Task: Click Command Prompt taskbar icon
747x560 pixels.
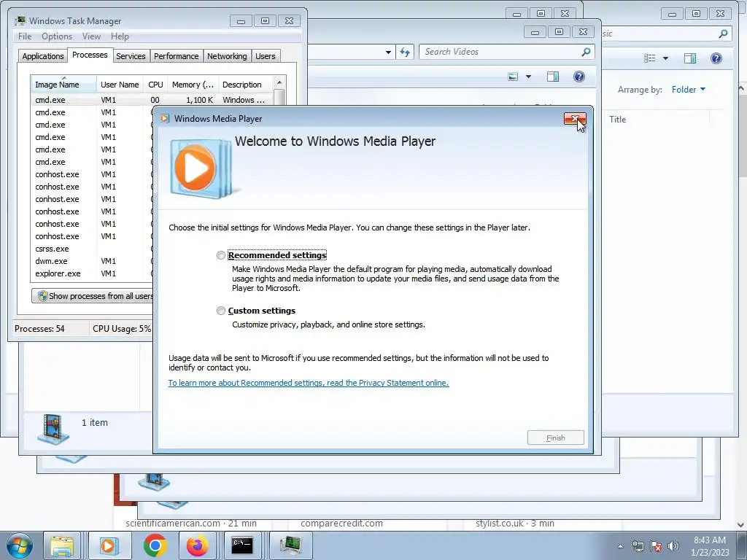Action: (242, 545)
